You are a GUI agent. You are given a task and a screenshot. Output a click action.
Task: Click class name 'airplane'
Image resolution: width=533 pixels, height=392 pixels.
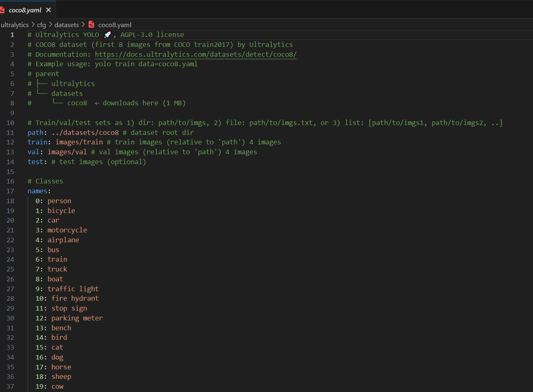[63, 240]
